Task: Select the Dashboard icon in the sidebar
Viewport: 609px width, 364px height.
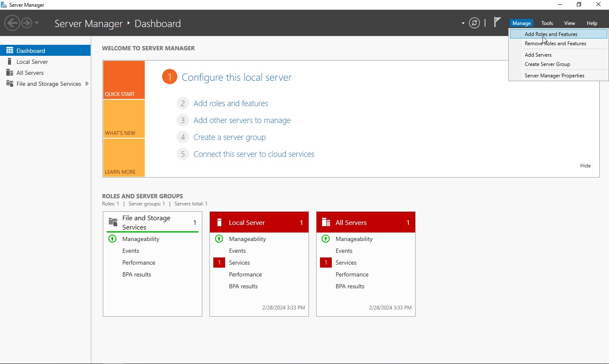Action: point(9,50)
